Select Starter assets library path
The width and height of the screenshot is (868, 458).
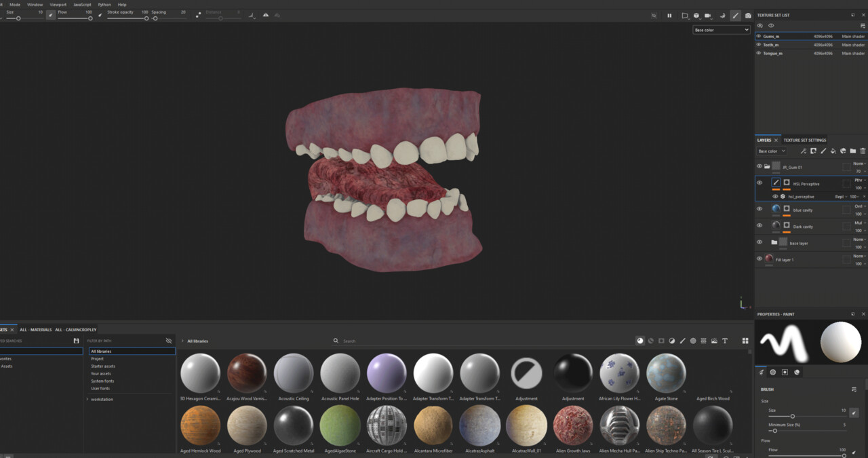(103, 366)
